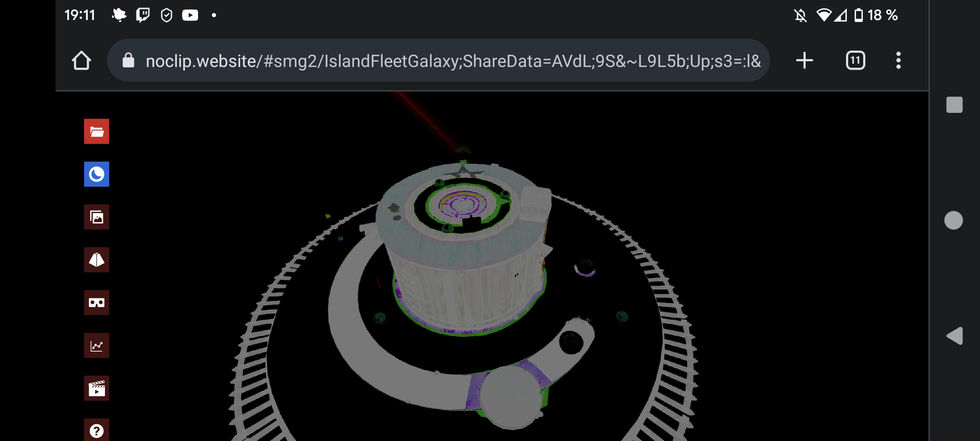
Task: Open the save states screenshots panel
Action: pyautogui.click(x=96, y=217)
